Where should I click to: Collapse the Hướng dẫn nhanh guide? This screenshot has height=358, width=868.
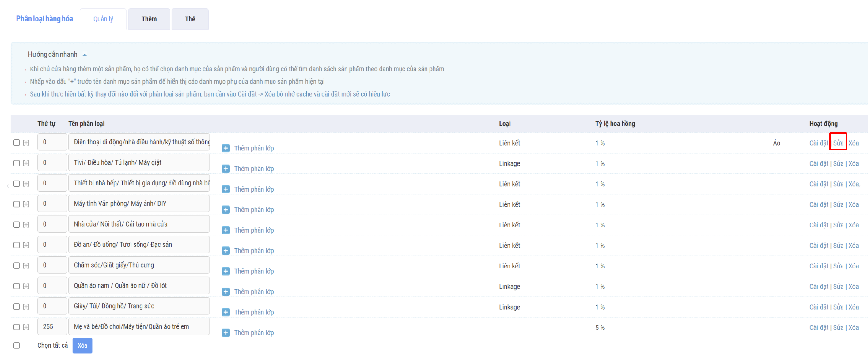[x=85, y=55]
